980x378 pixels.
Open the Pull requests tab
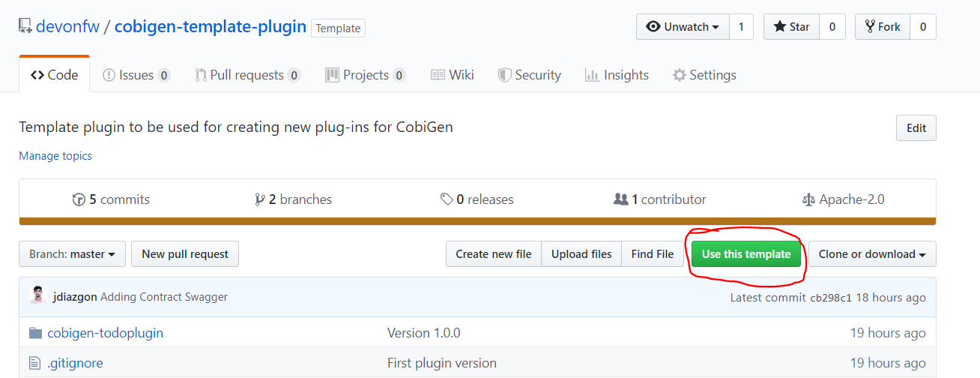coord(247,75)
